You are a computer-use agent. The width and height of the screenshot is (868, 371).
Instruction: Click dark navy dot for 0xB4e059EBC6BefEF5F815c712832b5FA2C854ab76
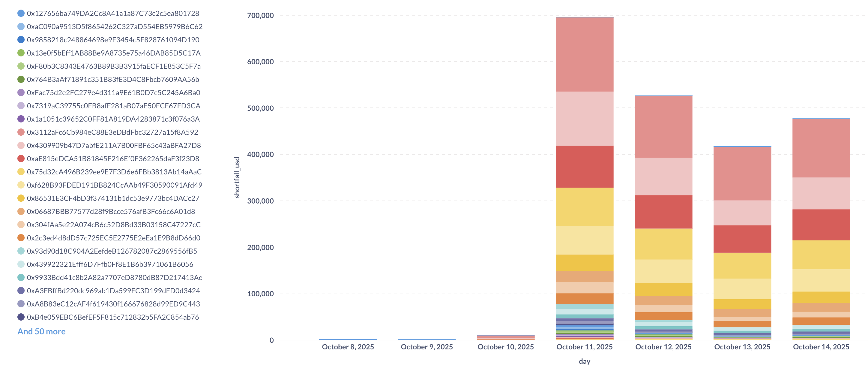coord(21,317)
